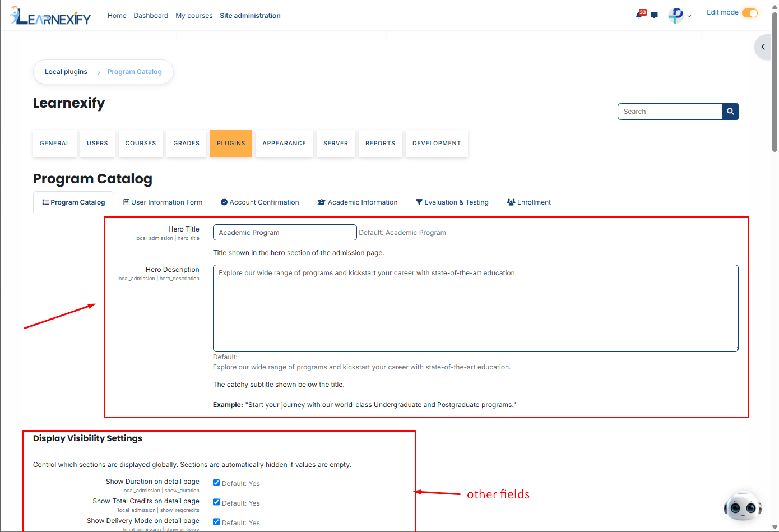
Task: Switch to Enrollment tab
Action: [x=529, y=202]
